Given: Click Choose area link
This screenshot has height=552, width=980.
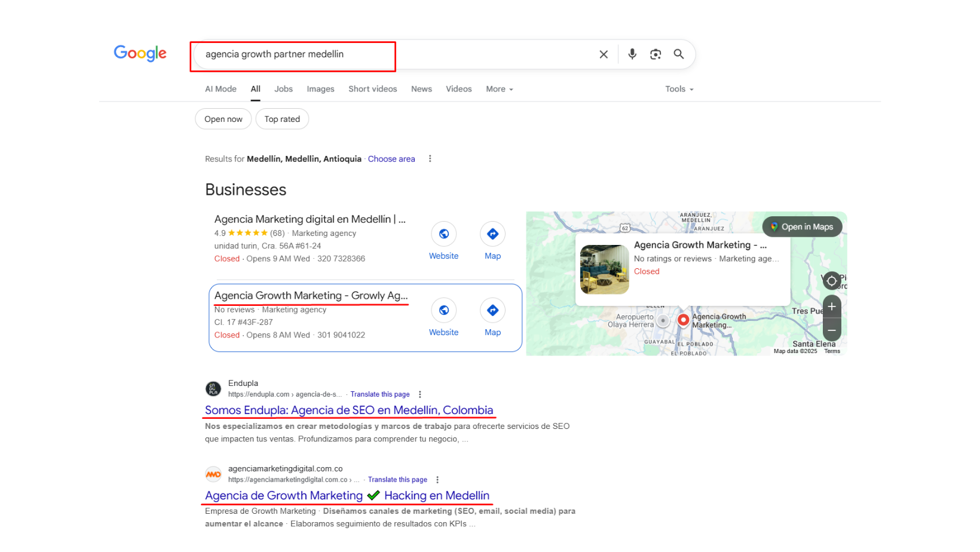Looking at the screenshot, I should [391, 159].
